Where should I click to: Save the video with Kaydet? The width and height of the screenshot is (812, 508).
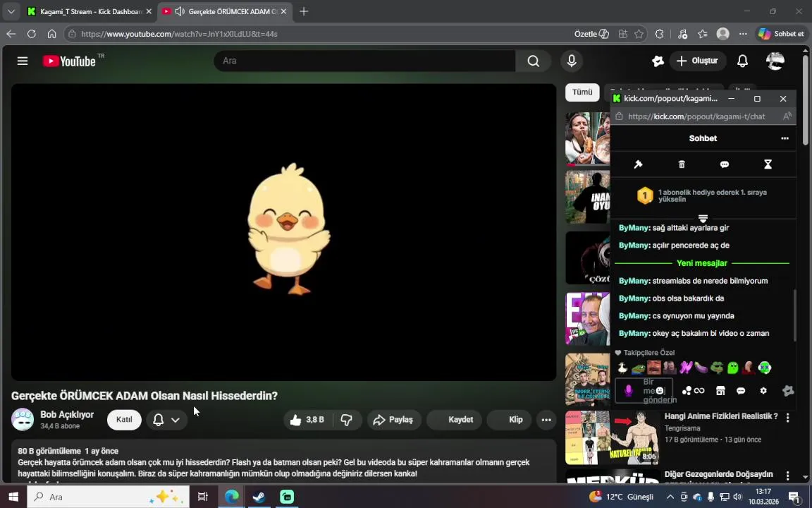click(x=455, y=420)
